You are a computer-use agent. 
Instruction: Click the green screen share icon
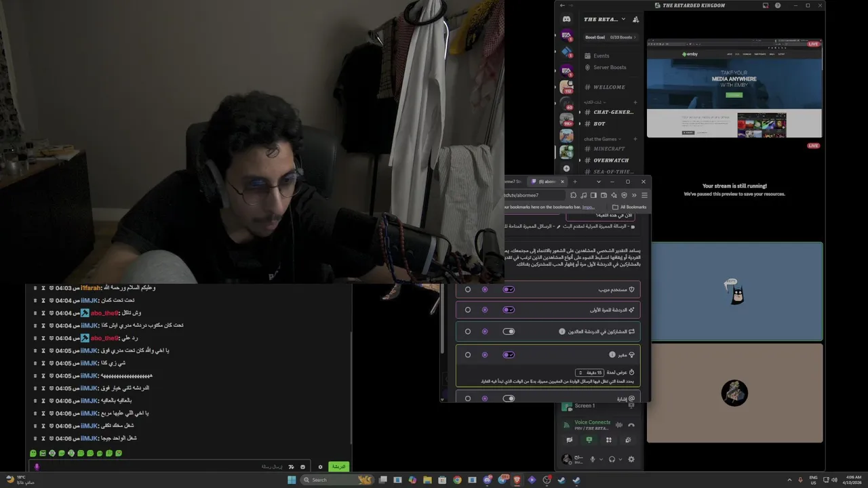click(x=589, y=440)
